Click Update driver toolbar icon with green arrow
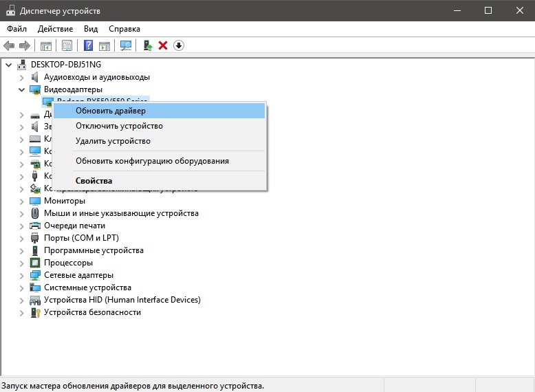Image resolution: width=535 pixels, height=392 pixels. point(147,45)
